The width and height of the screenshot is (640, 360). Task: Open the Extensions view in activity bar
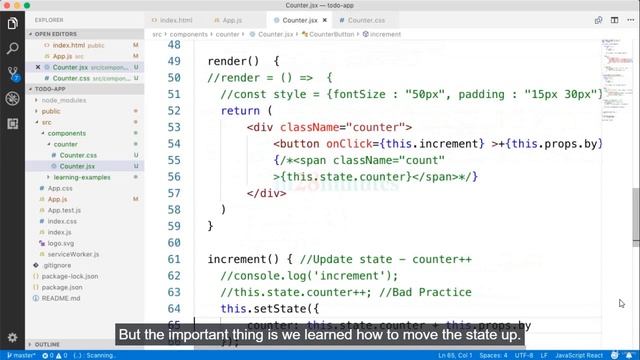point(12,124)
